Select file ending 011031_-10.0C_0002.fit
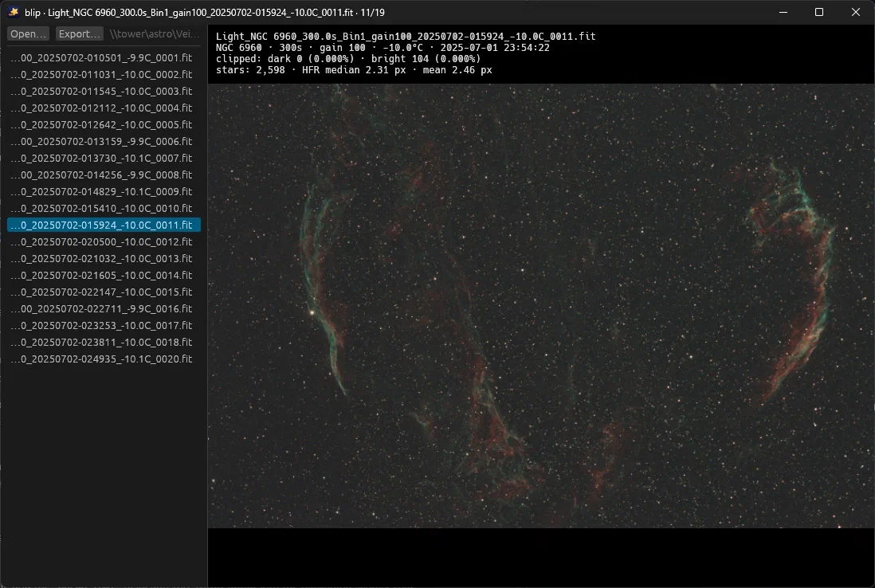This screenshot has height=588, width=875. 104,74
